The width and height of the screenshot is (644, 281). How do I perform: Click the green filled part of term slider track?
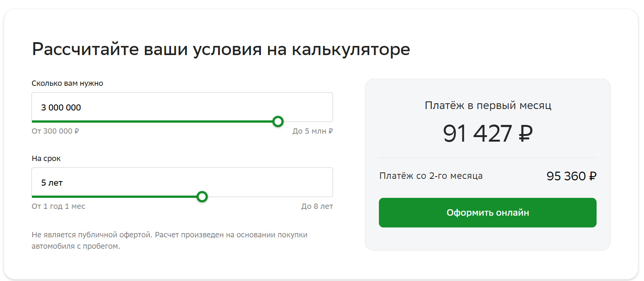[114, 197]
